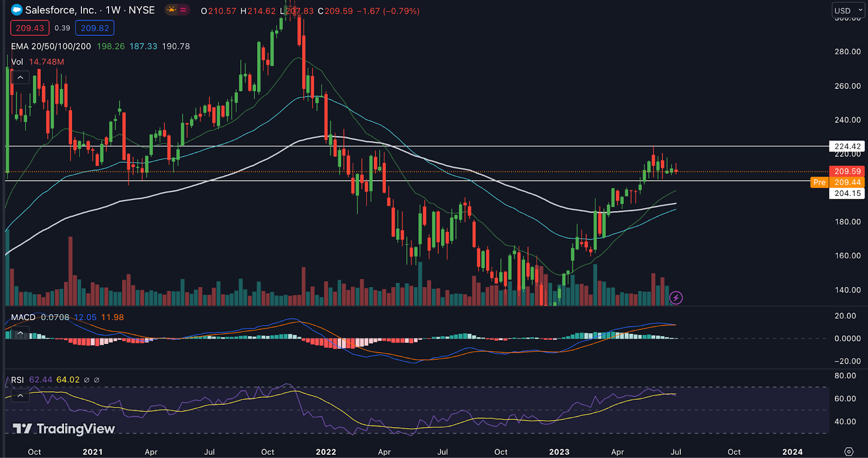Click the white EMA value 190.78
Screen dimensions: 868x458
[x=176, y=47]
